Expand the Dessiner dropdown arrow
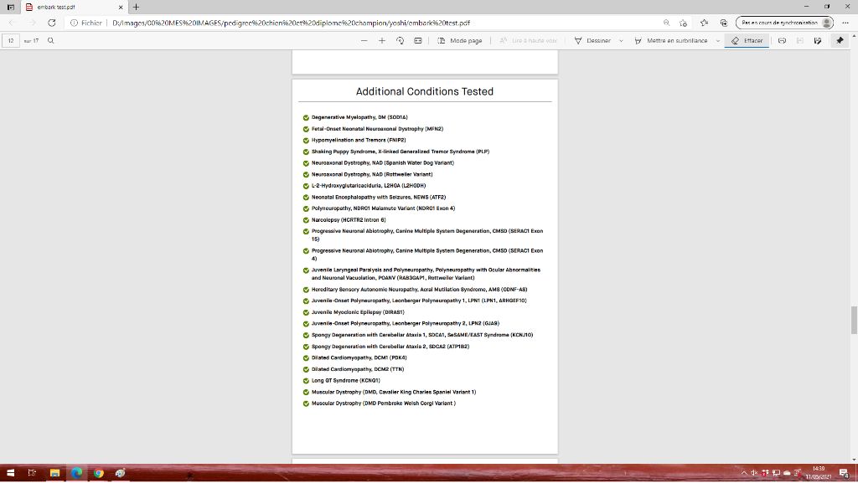The image size is (858, 504). [621, 40]
